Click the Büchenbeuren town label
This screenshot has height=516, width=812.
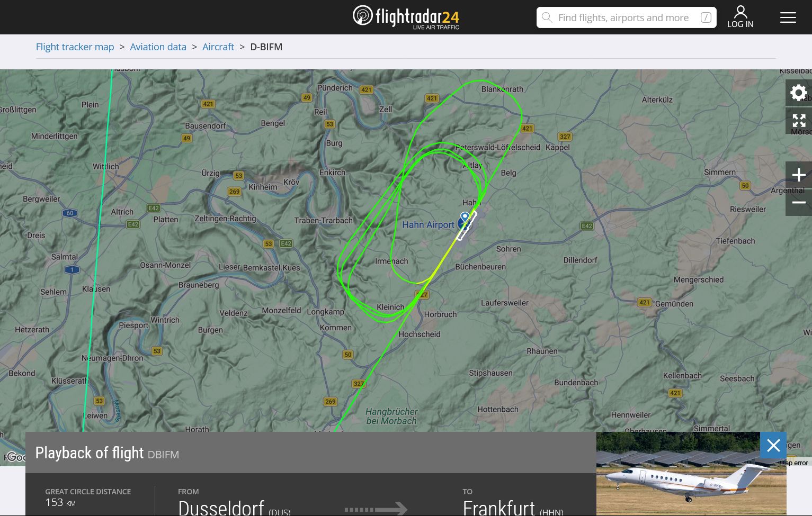tap(480, 267)
